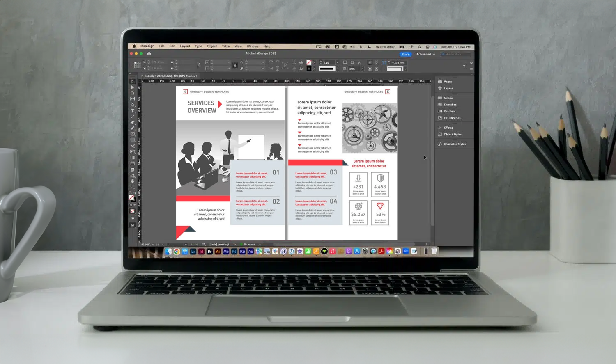Image resolution: width=616 pixels, height=364 pixels.
Task: Select the Hand tool
Action: 133,181
